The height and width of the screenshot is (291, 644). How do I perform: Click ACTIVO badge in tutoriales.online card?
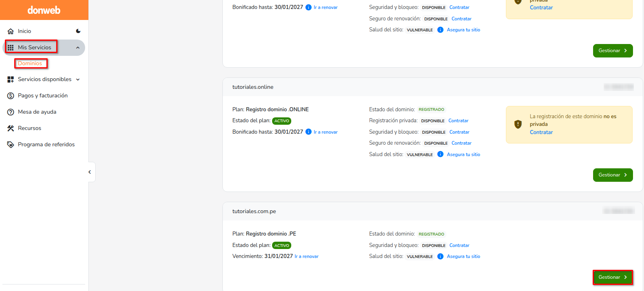[x=281, y=121]
